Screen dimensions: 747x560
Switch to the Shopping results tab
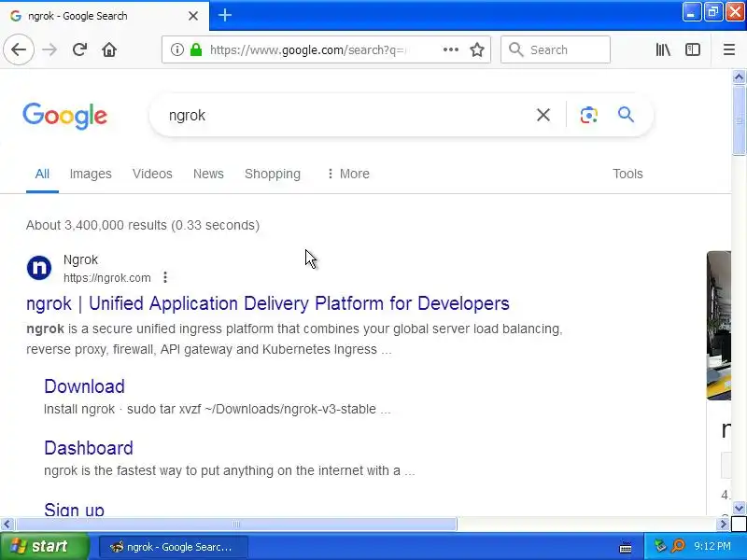pyautogui.click(x=273, y=174)
